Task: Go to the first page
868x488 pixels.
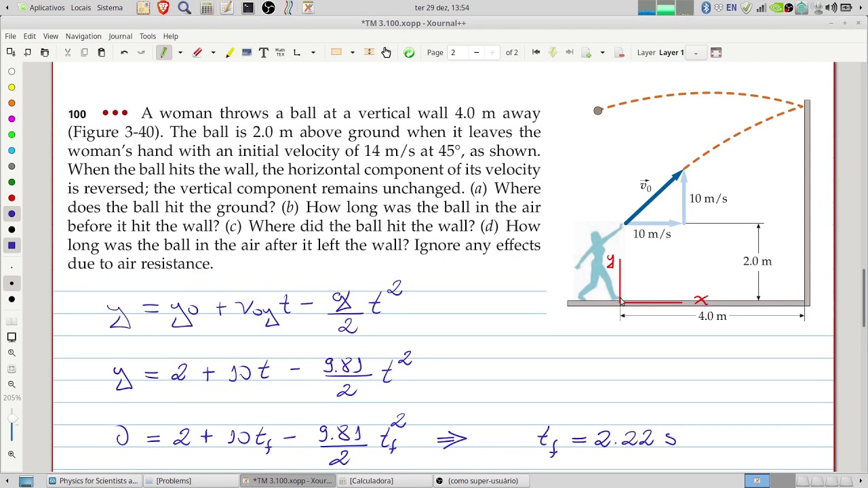Action: (536, 52)
